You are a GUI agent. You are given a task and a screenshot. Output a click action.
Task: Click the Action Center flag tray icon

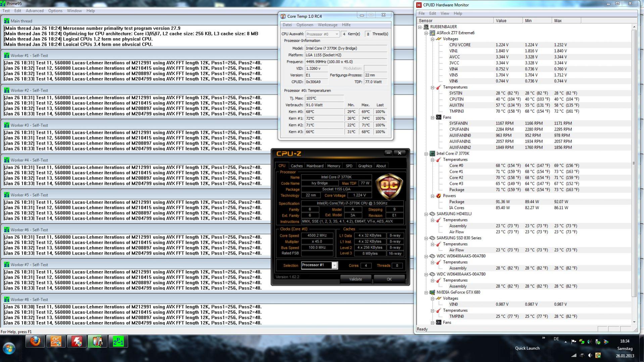coord(574,342)
